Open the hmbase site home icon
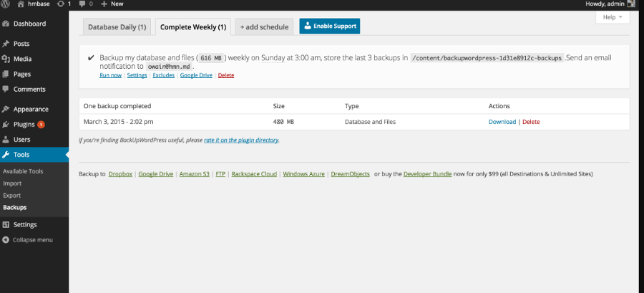Screen dimensions: 644x293 pos(21,4)
